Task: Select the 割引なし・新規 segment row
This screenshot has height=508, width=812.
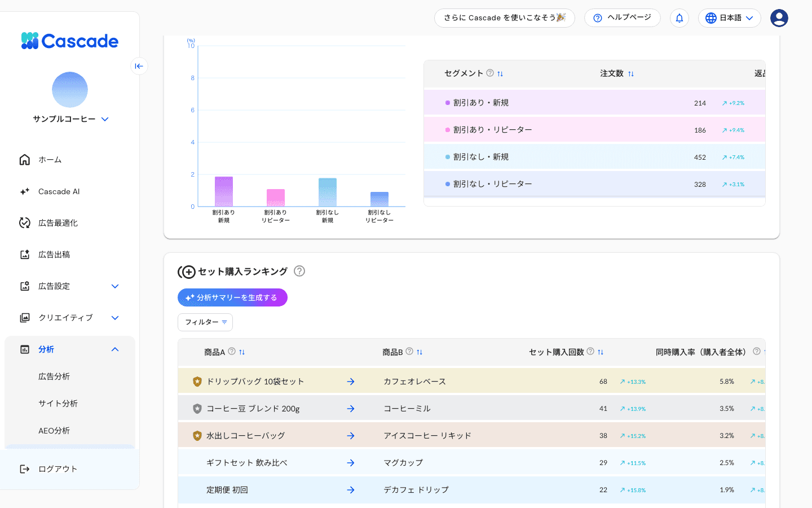Action: (x=594, y=157)
